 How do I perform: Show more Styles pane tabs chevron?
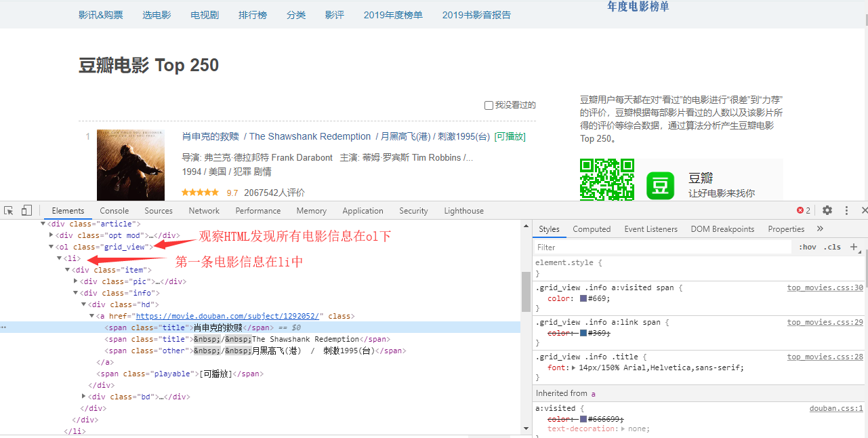(820, 229)
